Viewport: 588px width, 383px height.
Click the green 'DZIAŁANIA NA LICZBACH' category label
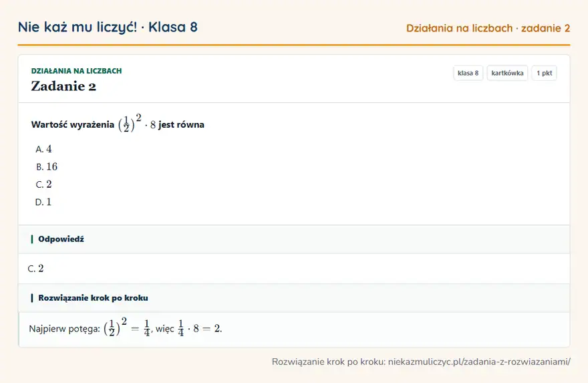tap(76, 71)
